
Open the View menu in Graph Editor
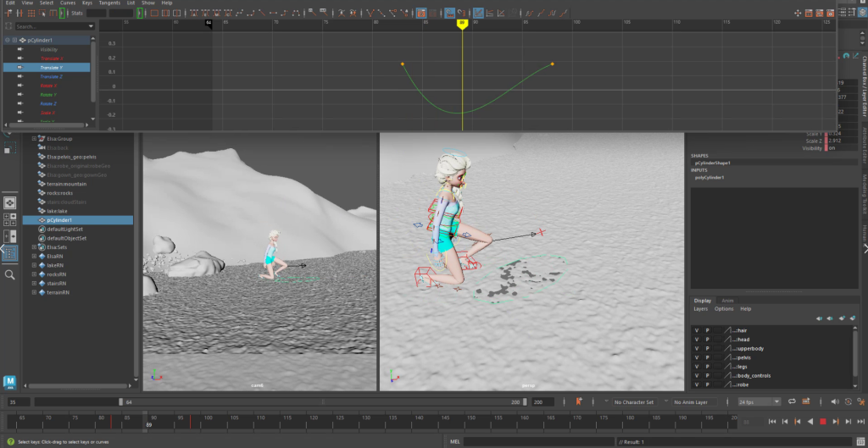coord(27,3)
